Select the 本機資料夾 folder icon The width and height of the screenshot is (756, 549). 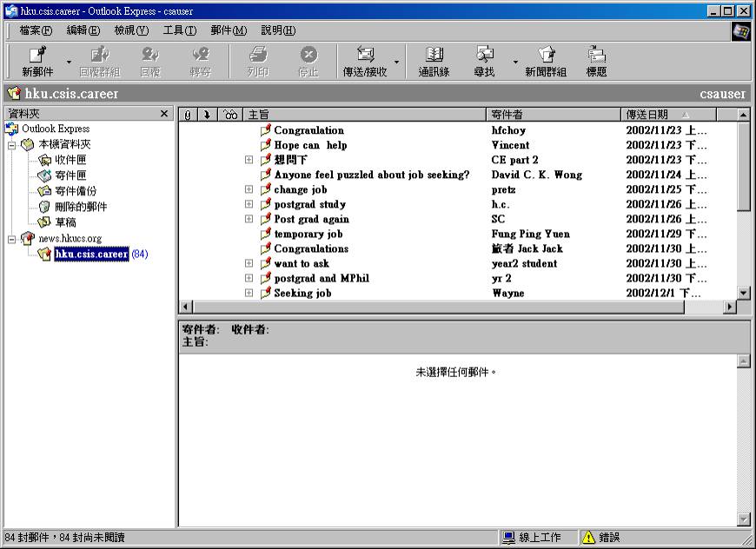tap(28, 144)
